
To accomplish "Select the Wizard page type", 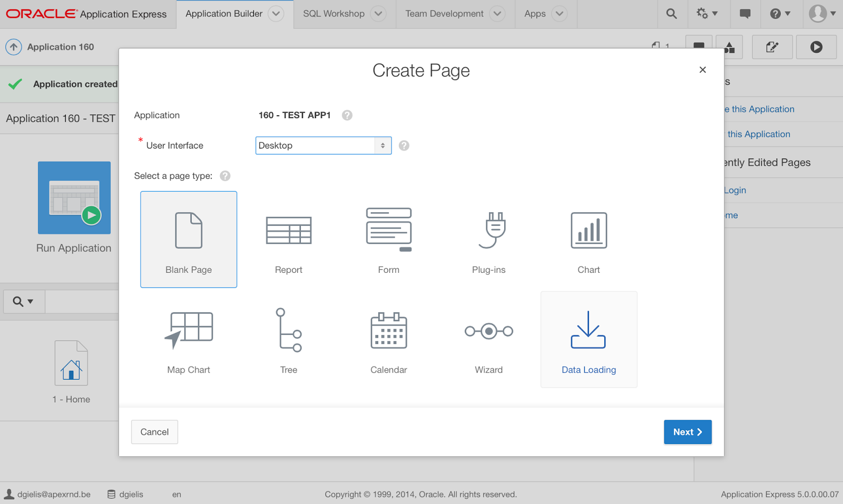I will (489, 340).
